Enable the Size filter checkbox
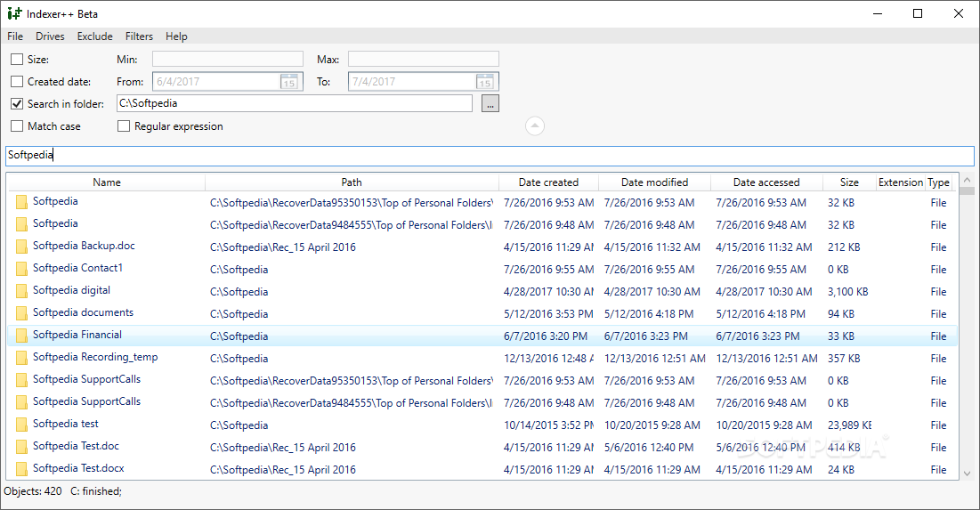The height and width of the screenshot is (510, 980). click(17, 60)
